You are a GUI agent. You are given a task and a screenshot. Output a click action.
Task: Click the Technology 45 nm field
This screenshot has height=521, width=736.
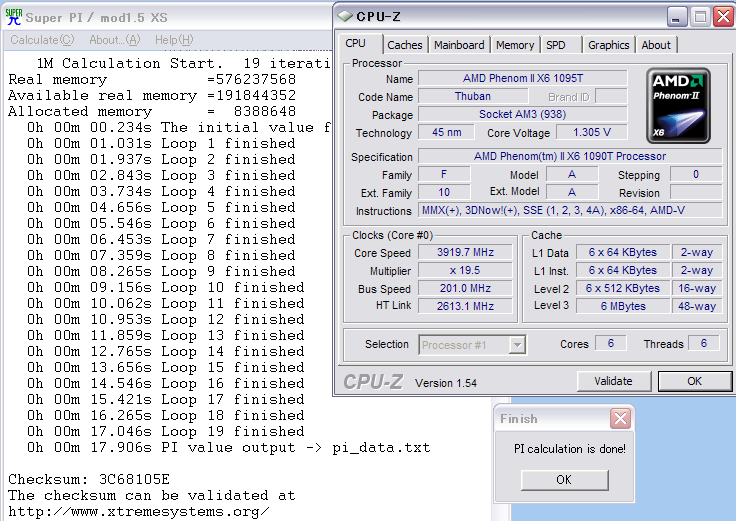point(446,132)
